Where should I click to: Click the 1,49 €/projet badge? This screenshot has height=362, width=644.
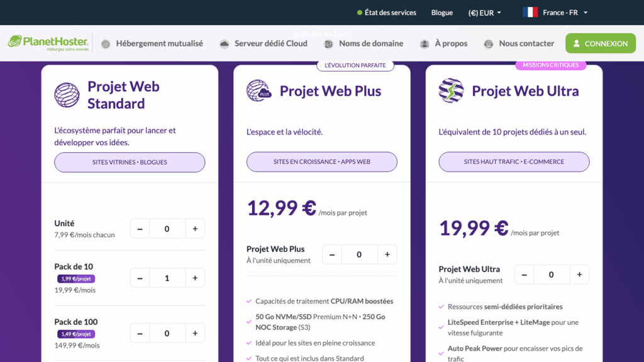(x=76, y=334)
